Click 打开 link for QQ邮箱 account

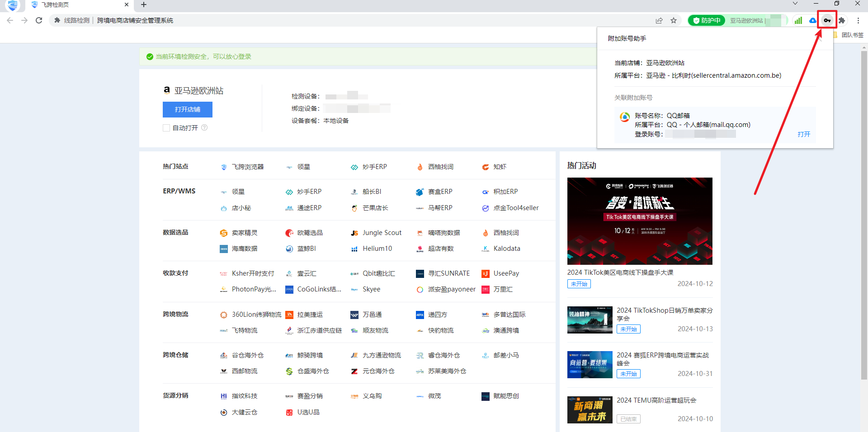[x=803, y=134]
